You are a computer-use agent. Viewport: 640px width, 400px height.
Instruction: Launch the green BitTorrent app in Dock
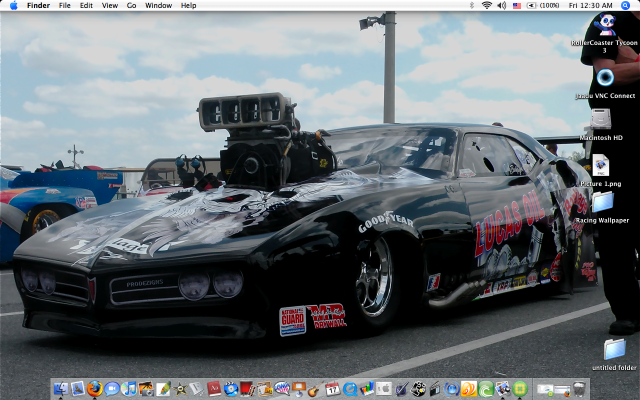pyautogui.click(x=486, y=389)
